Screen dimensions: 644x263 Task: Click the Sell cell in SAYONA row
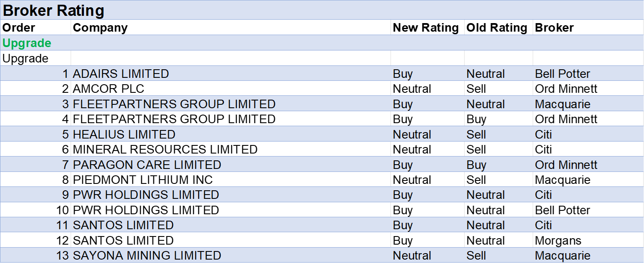pyautogui.click(x=476, y=255)
